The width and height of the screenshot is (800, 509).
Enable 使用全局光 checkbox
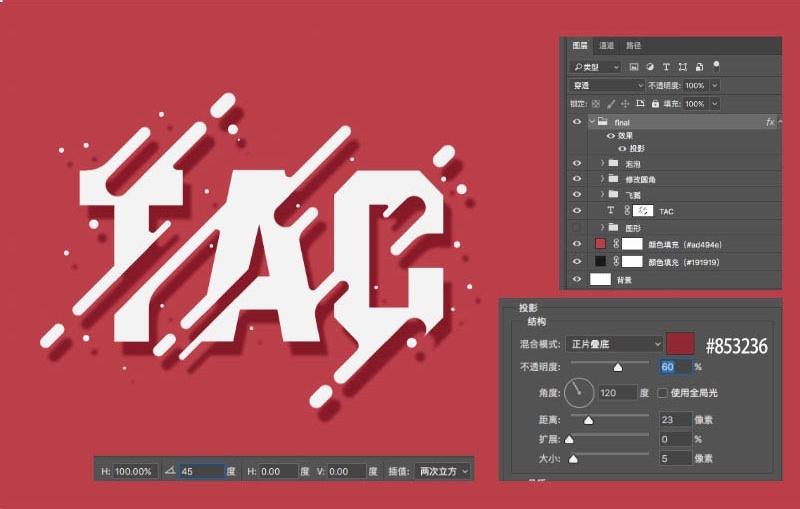click(662, 393)
